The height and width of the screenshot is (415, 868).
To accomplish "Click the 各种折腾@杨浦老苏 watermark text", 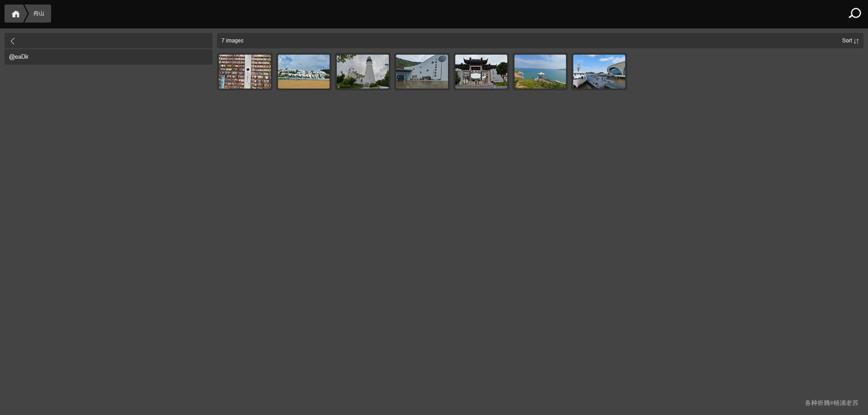I will 831,403.
